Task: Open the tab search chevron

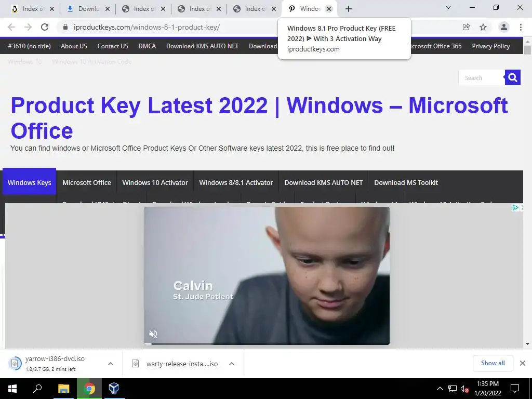Action: tap(448, 7)
